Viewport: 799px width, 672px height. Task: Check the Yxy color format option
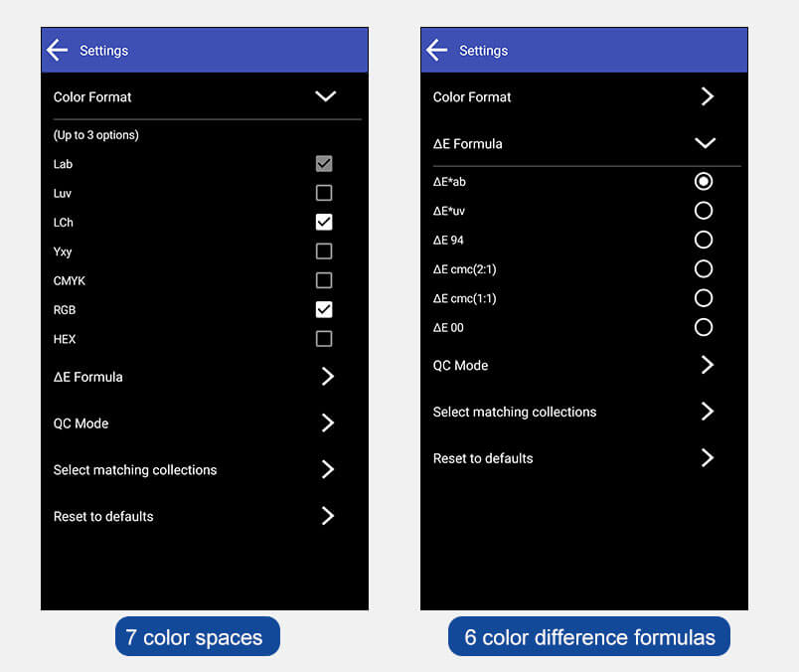click(324, 252)
